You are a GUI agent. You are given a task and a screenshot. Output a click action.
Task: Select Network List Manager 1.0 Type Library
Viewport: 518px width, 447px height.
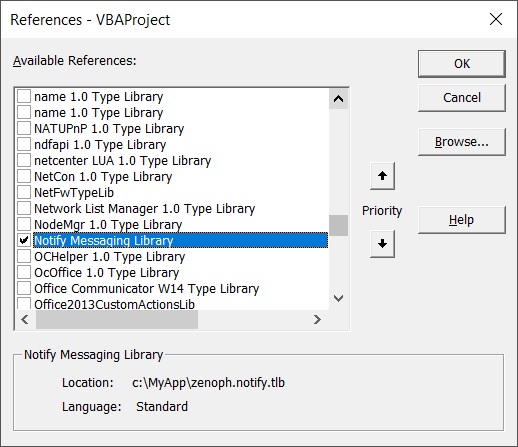145,208
